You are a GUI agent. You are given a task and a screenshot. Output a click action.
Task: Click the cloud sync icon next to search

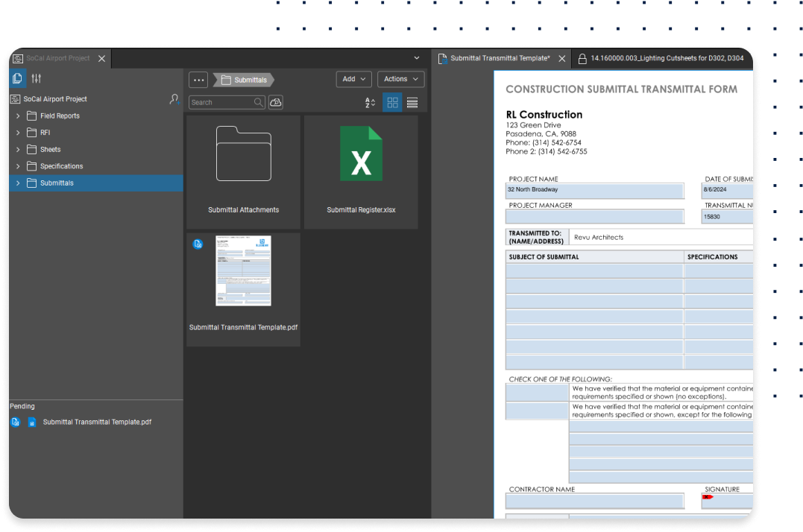click(276, 102)
